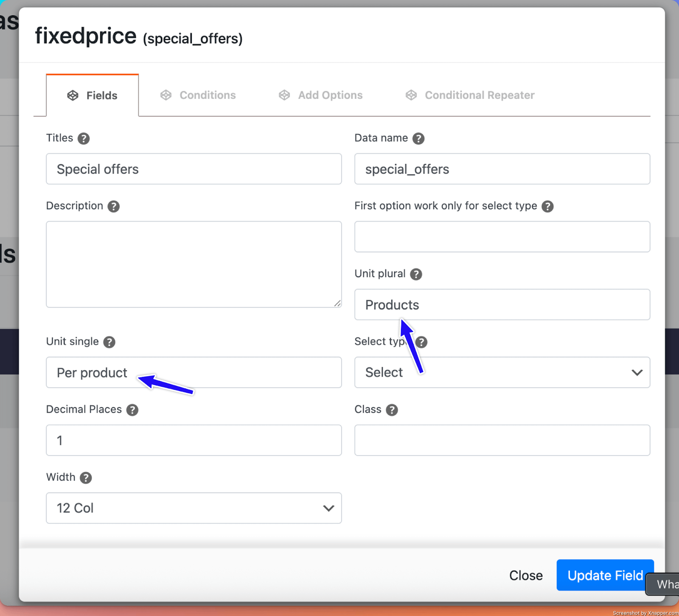The height and width of the screenshot is (616, 679).
Task: Click help icon next to Unit plural
Action: (416, 274)
